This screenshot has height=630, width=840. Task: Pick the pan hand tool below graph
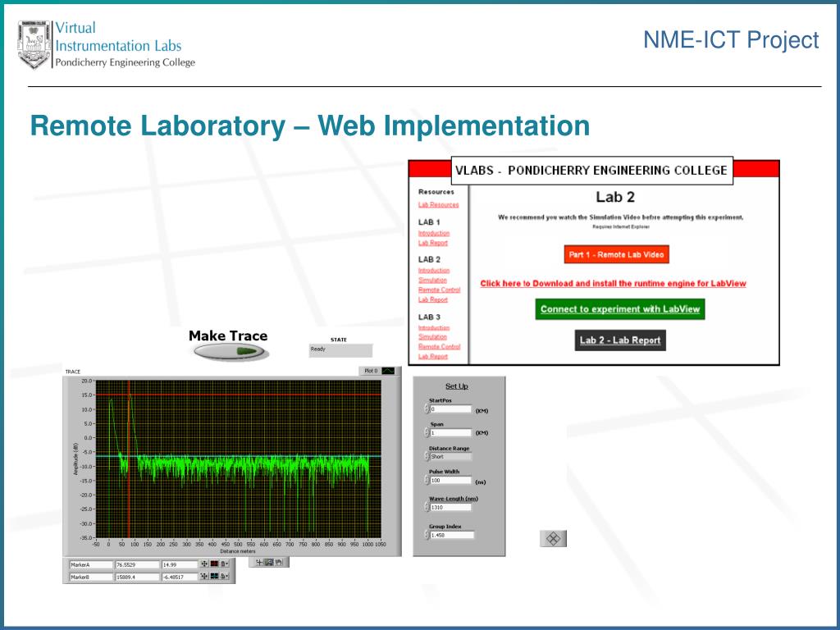pos(278,562)
